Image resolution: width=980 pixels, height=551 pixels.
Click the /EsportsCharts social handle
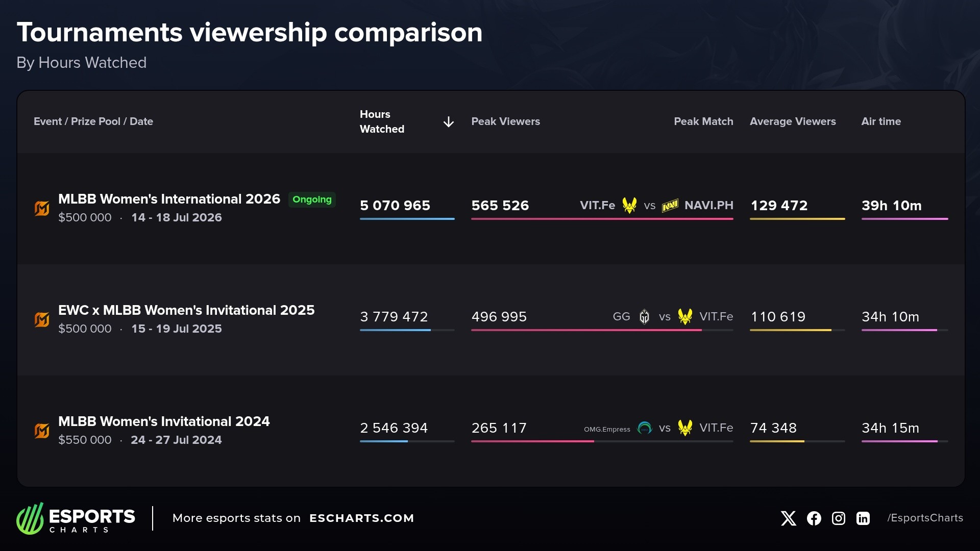(x=925, y=518)
